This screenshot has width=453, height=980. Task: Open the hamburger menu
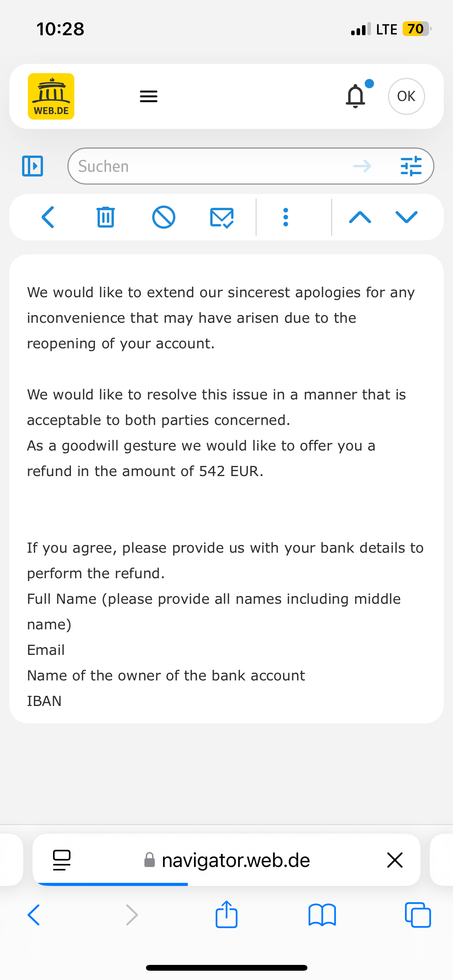tap(149, 96)
